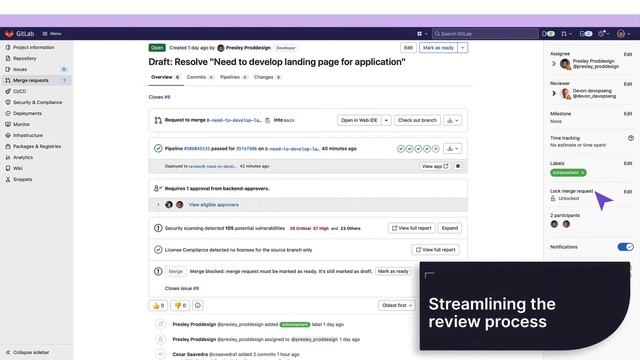Open commit SHA link in pipeline row
Screen dimensions: 640x360
(x=246, y=149)
